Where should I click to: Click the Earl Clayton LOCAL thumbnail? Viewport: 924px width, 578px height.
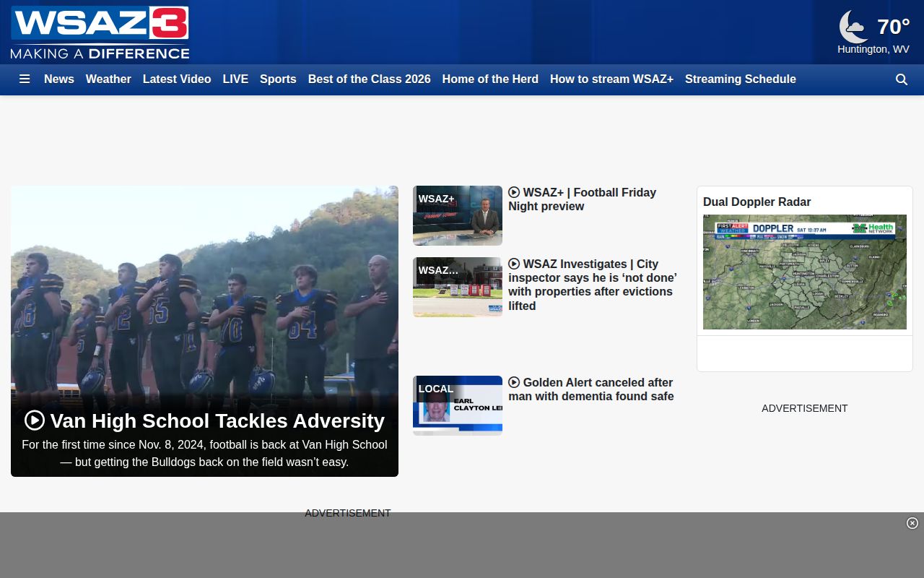tap(458, 405)
